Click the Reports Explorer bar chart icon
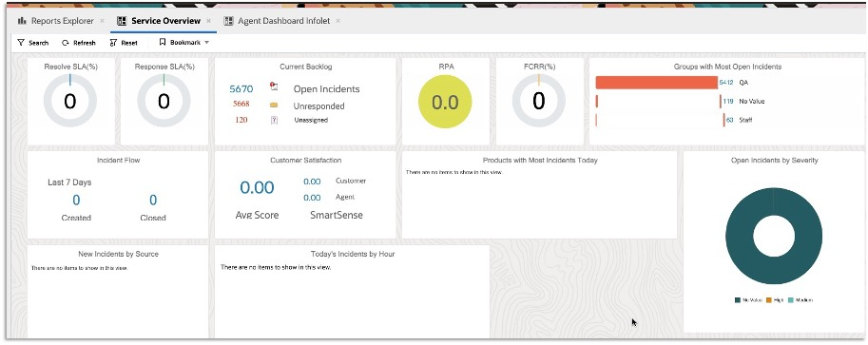The width and height of the screenshot is (868, 345). click(22, 21)
